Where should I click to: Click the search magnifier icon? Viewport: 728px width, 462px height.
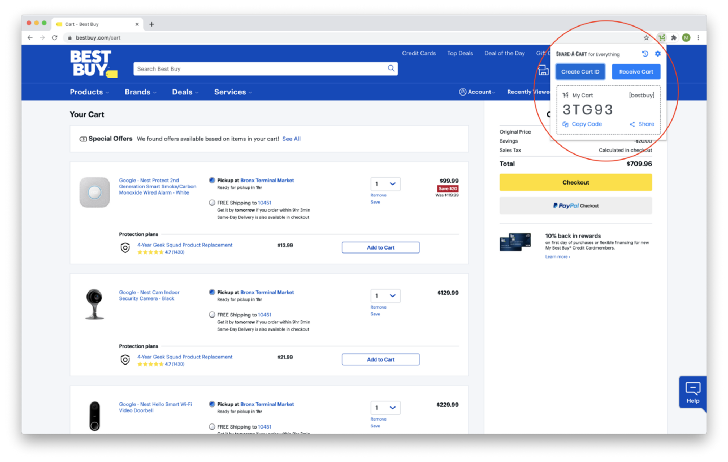(391, 68)
